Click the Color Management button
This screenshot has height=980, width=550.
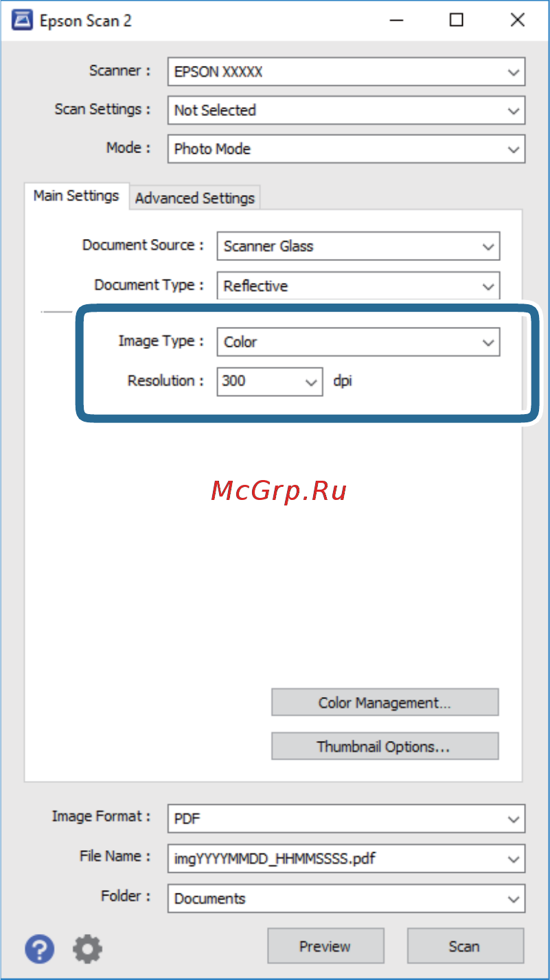(x=385, y=703)
